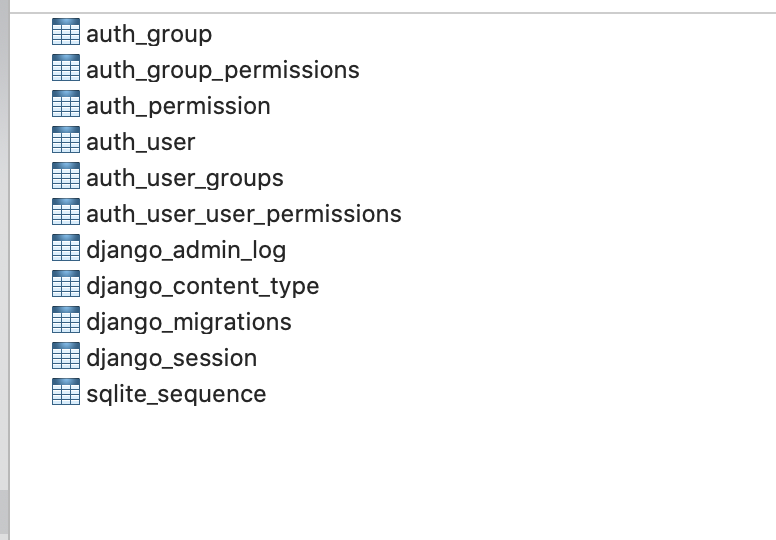776x540 pixels.
Task: Click the auth_group_permissions table icon
Action: point(65,70)
